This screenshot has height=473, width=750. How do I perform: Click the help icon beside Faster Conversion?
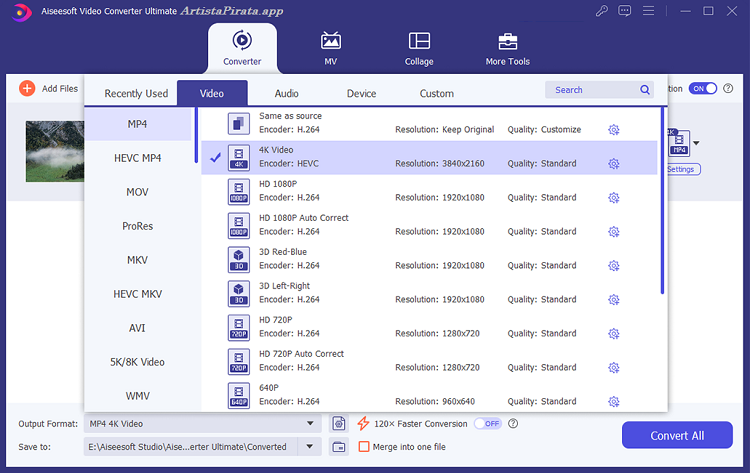[x=513, y=423]
